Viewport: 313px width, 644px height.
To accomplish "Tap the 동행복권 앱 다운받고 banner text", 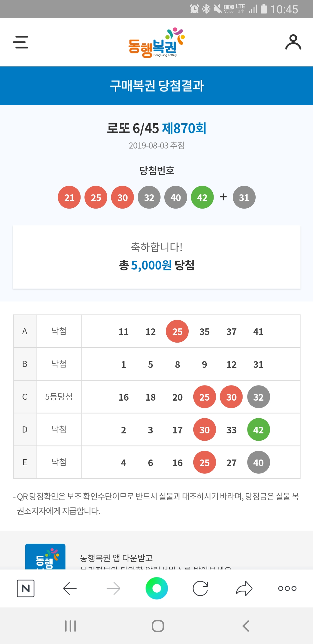I will [116, 558].
